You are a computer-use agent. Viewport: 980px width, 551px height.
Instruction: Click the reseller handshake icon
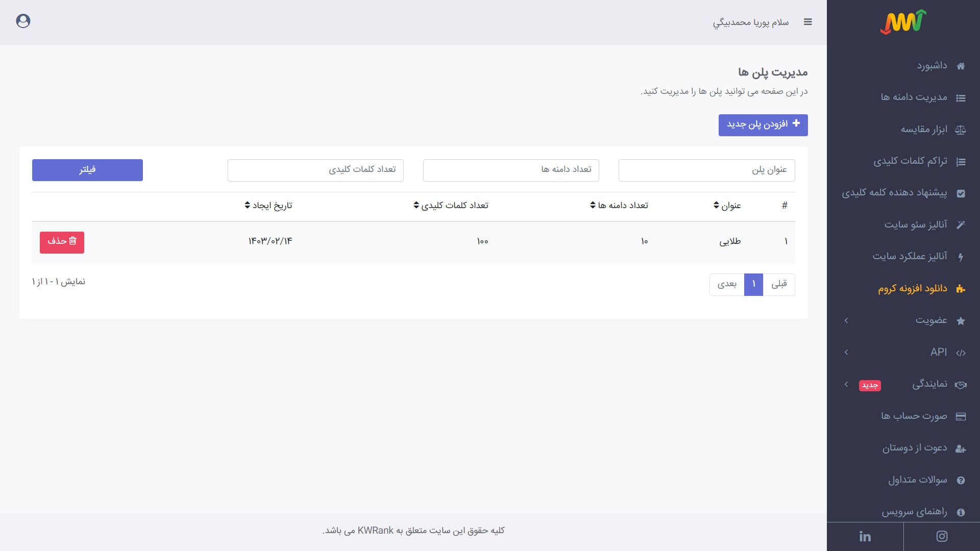pos(961,385)
